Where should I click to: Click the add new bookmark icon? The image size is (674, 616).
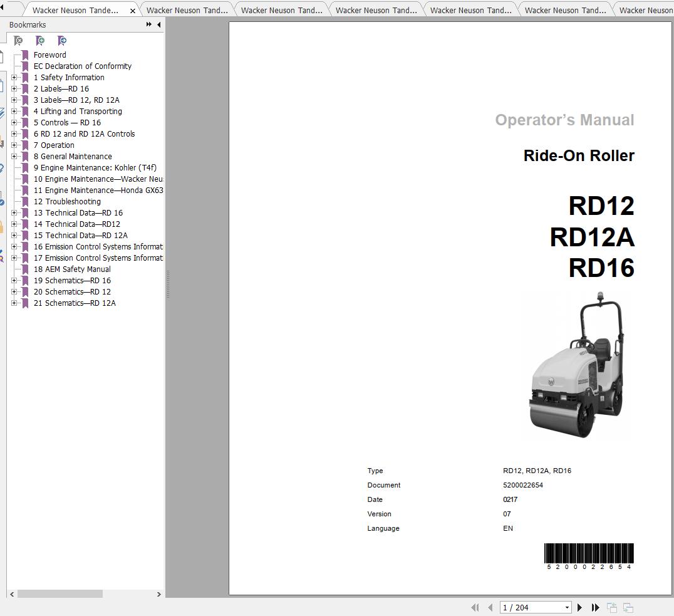pyautogui.click(x=39, y=40)
